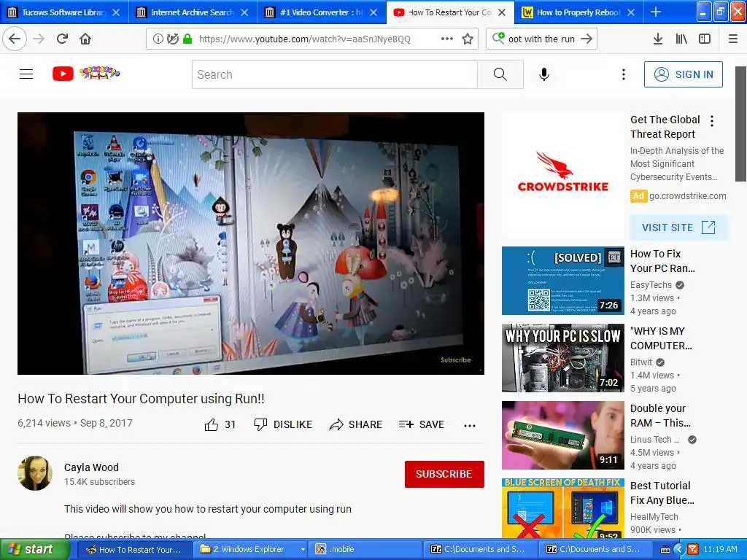
Task: Click the browser search box with run text
Action: coord(541,39)
